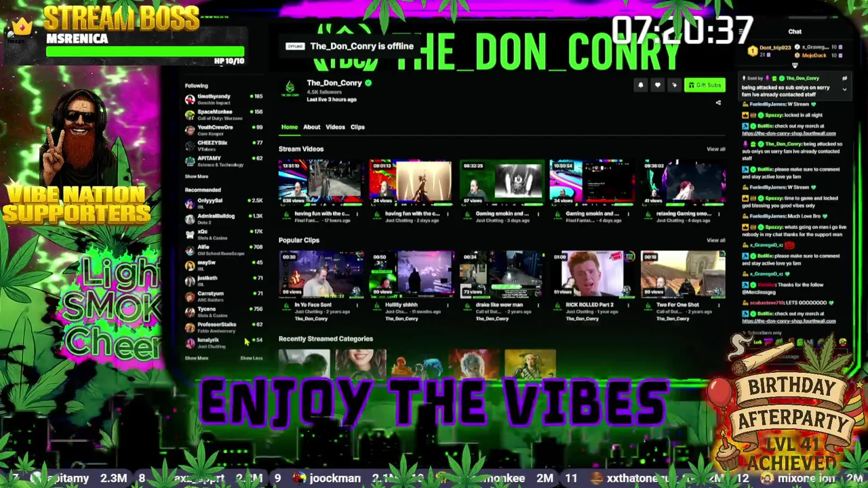Switch to the Home tab
Image resolution: width=868 pixels, height=488 pixels.
point(290,127)
